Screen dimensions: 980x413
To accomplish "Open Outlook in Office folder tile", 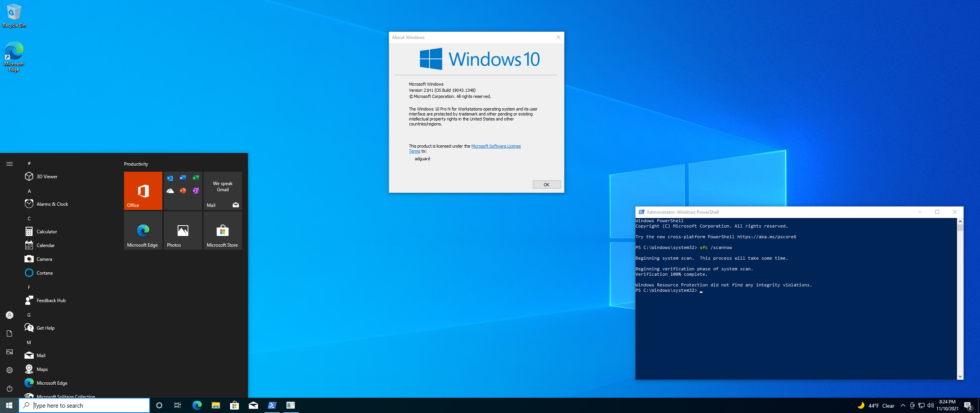I will [170, 178].
